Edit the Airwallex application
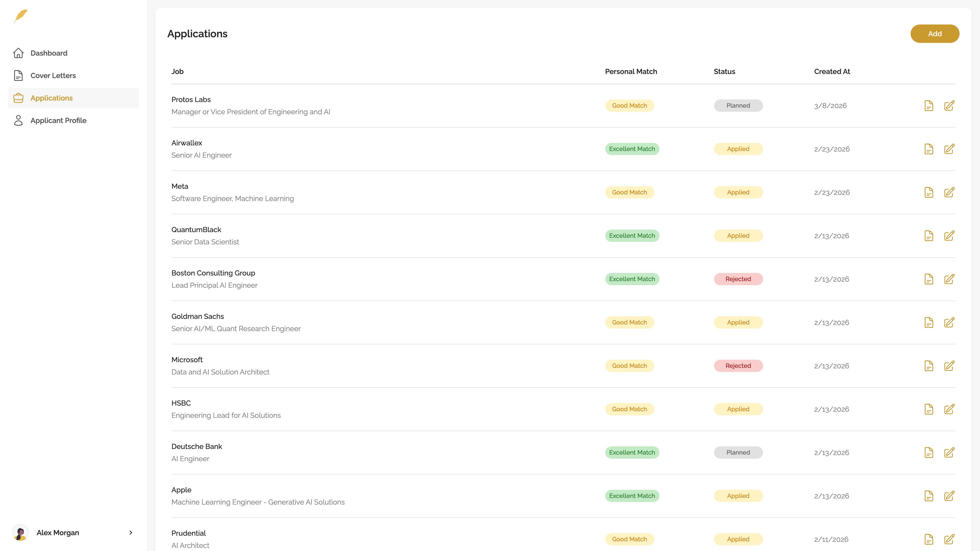The width and height of the screenshot is (980, 551). point(949,149)
